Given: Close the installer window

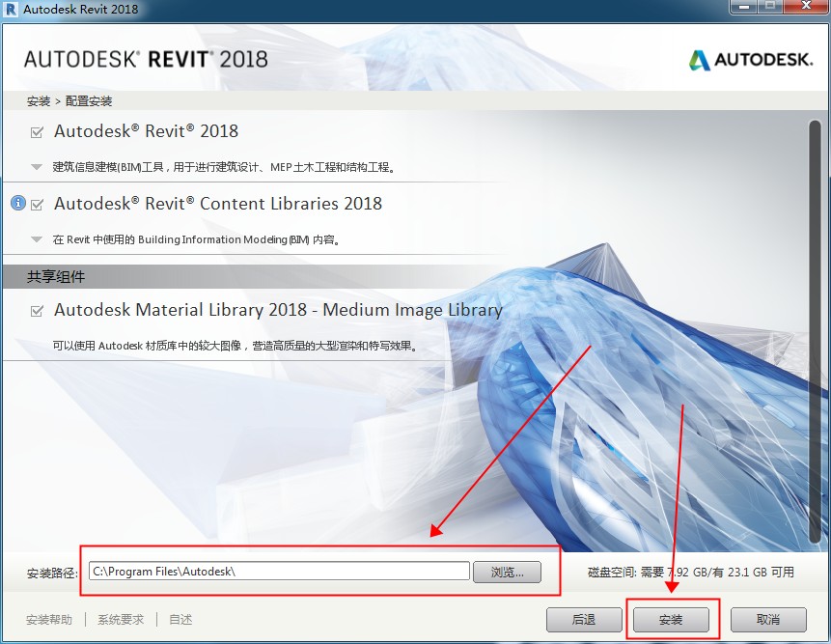Looking at the screenshot, I should pos(803,8).
